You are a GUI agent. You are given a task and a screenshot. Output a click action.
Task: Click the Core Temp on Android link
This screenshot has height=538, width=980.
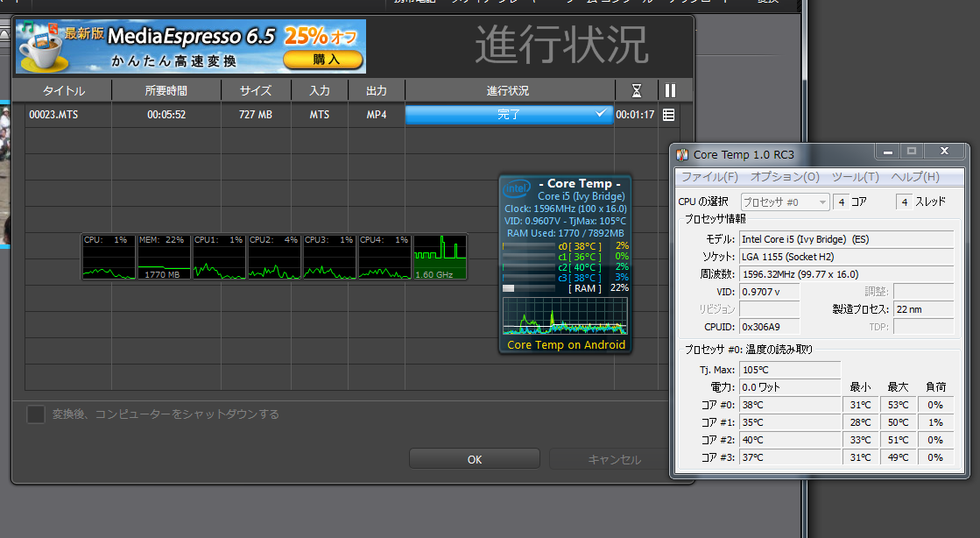click(x=566, y=344)
